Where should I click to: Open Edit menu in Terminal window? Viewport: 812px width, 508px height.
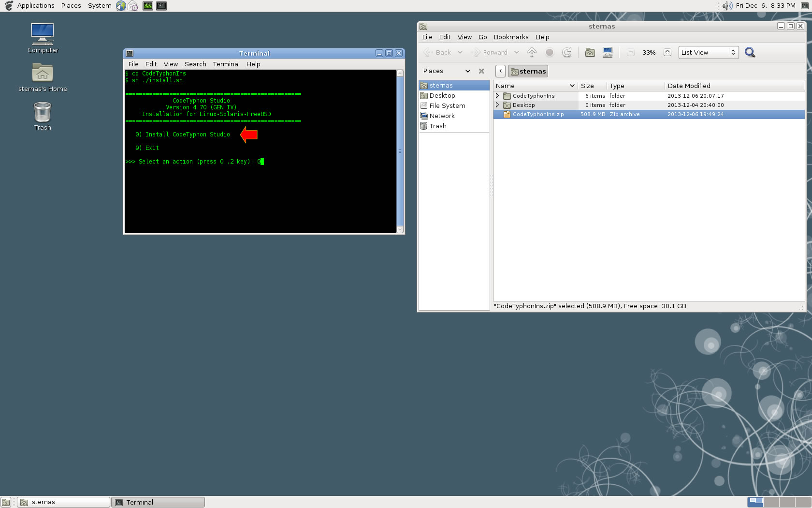151,64
